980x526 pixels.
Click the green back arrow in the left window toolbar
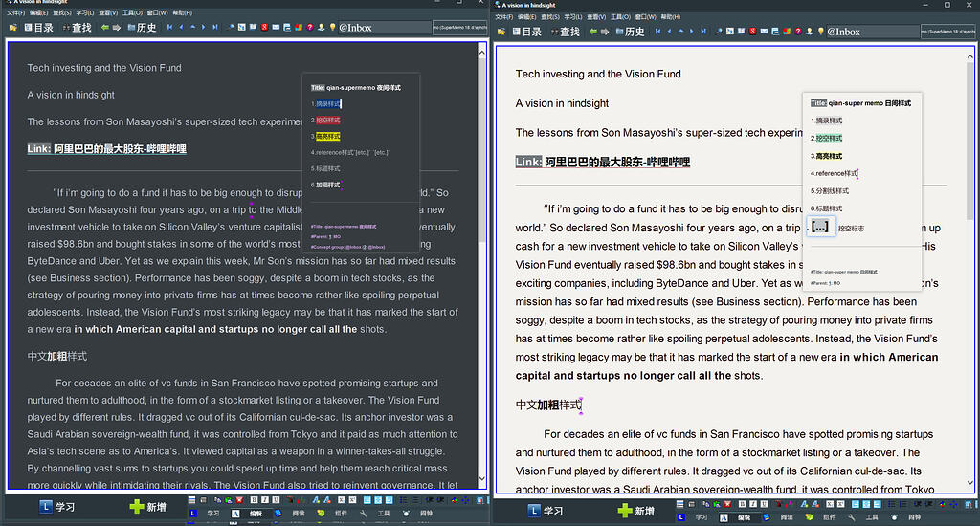coord(104,28)
